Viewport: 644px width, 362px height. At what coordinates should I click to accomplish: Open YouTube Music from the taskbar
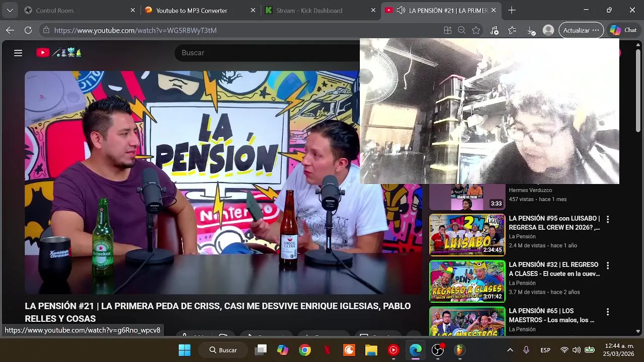pos(393,350)
